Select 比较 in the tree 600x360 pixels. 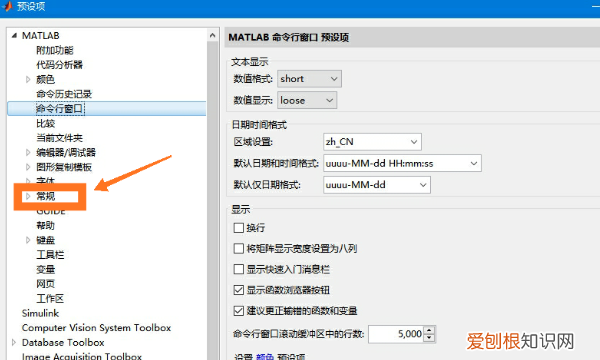click(x=46, y=123)
